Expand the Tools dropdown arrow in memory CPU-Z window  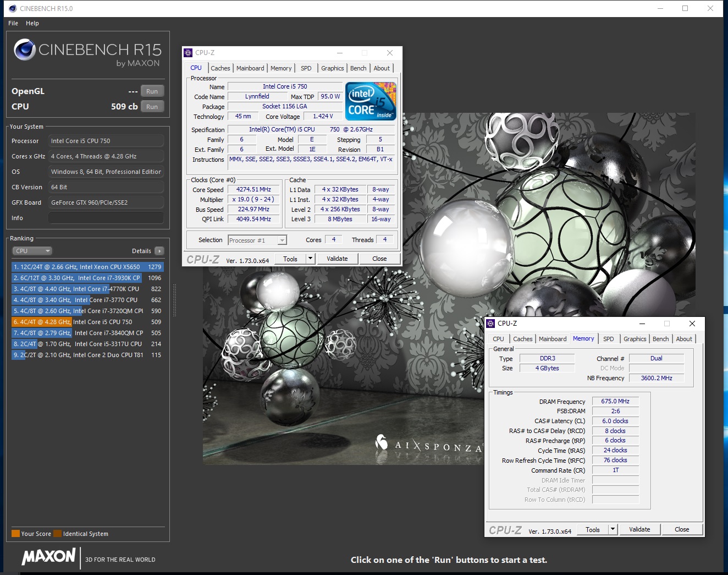pos(613,529)
